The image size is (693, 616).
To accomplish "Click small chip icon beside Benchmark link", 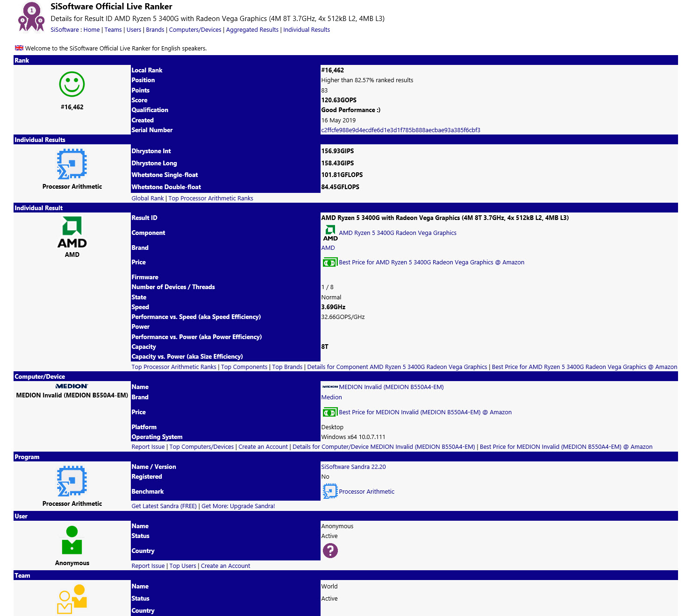I will pyautogui.click(x=330, y=491).
